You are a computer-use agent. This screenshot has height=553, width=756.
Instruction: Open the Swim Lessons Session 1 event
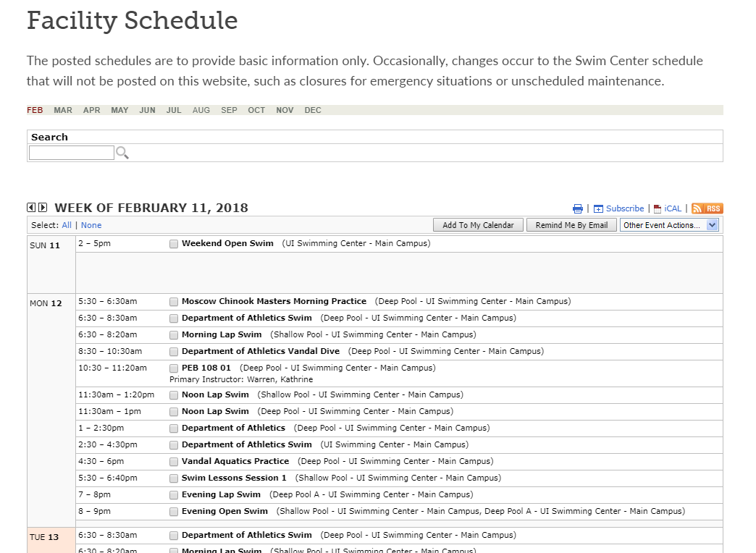(234, 478)
